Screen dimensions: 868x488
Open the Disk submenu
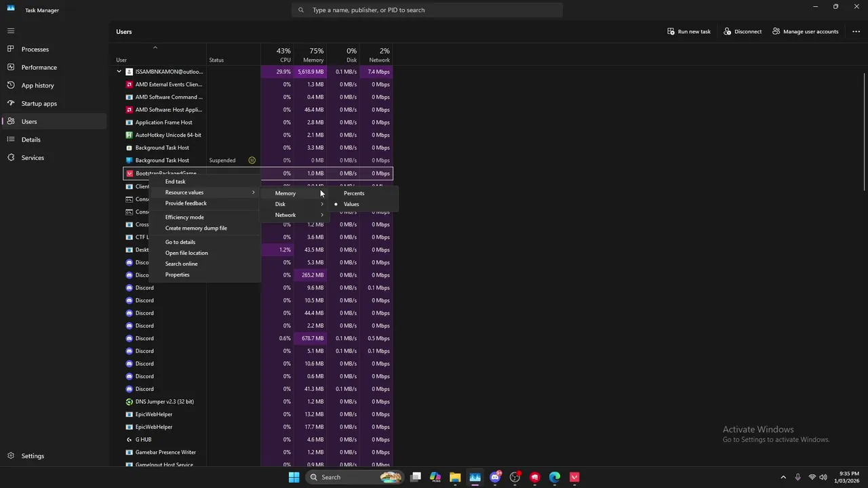(296, 204)
